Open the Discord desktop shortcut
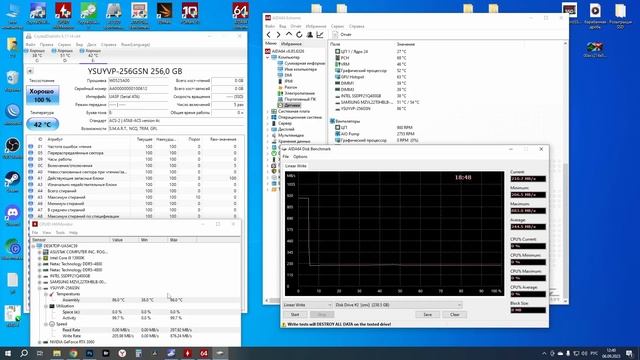 (x=13, y=216)
